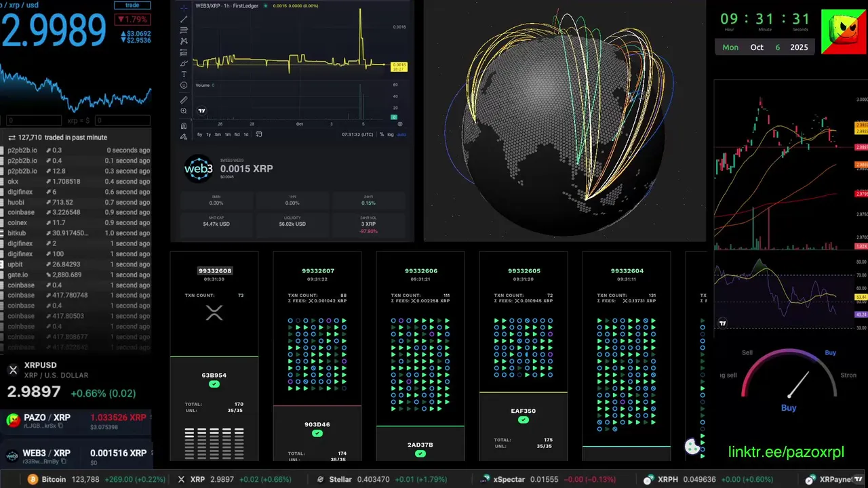Click the TradingView logo on WEB3/XRP chart
The width and height of the screenshot is (868, 488).
[201, 110]
